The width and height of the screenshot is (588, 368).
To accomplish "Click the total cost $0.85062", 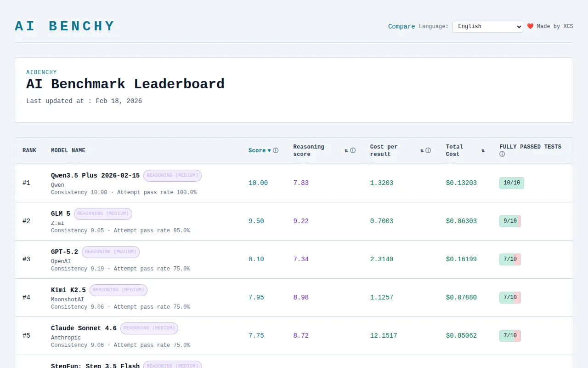I will pyautogui.click(x=461, y=336).
